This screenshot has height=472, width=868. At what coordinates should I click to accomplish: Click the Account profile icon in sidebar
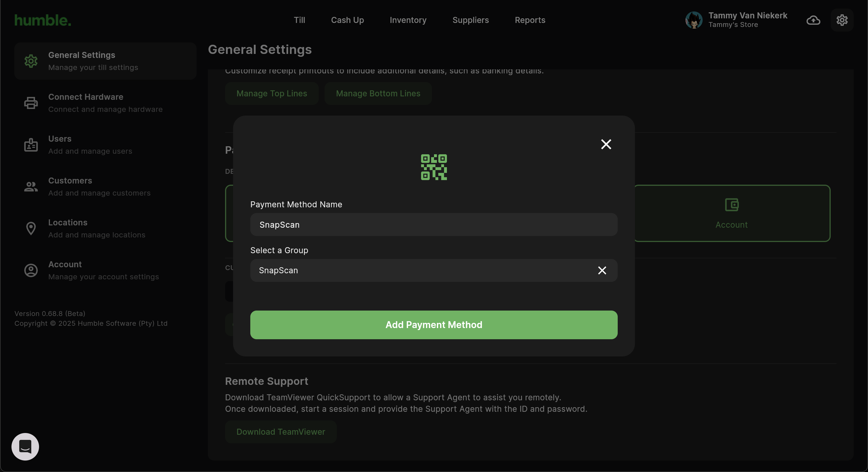click(x=31, y=270)
